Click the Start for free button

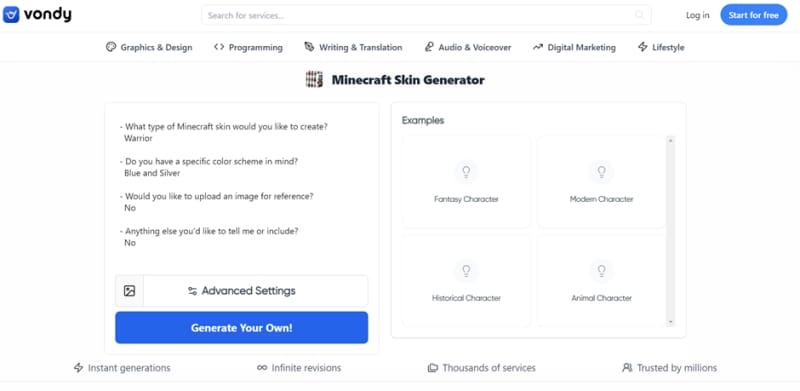click(754, 15)
